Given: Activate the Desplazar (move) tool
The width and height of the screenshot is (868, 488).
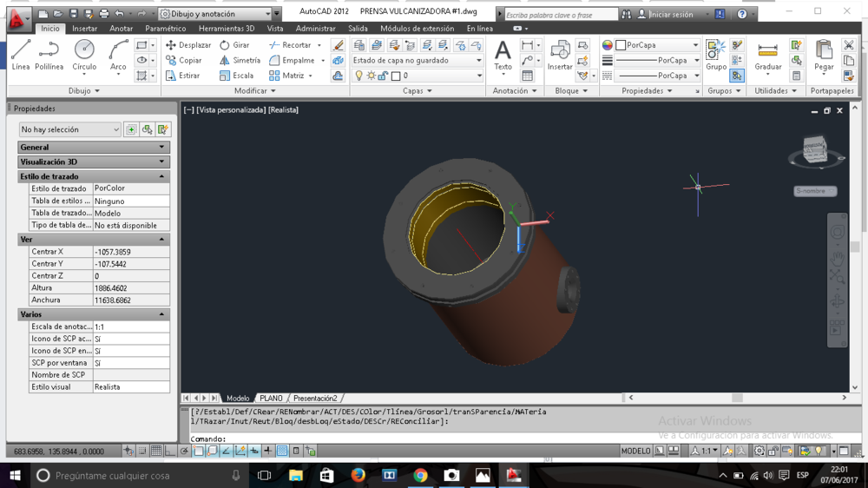Looking at the screenshot, I should 187,45.
